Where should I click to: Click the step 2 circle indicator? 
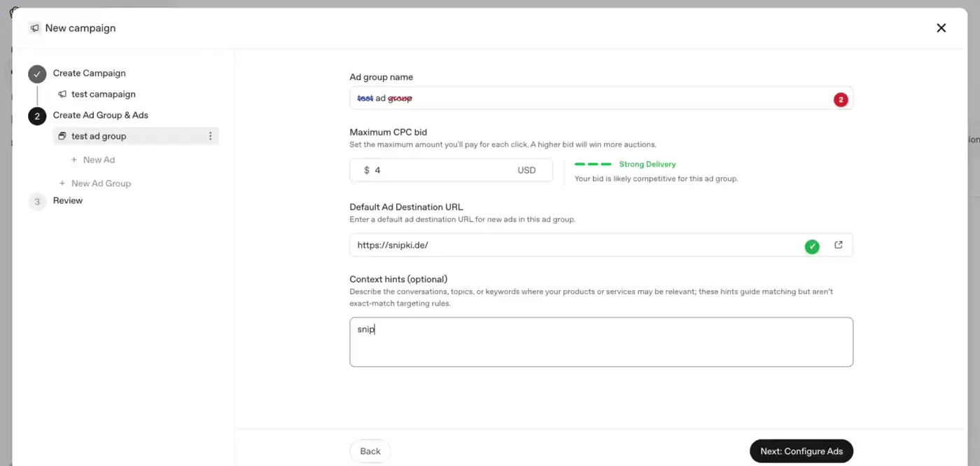coord(37,116)
